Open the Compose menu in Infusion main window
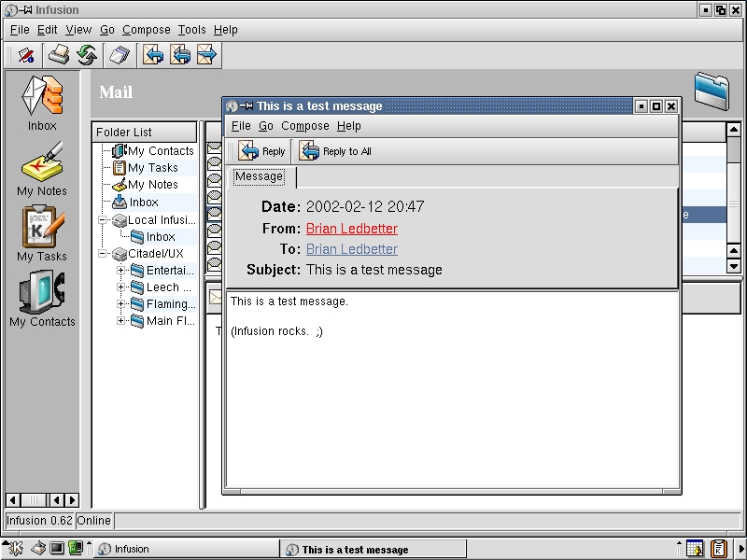This screenshot has width=747, height=560. pos(147,30)
